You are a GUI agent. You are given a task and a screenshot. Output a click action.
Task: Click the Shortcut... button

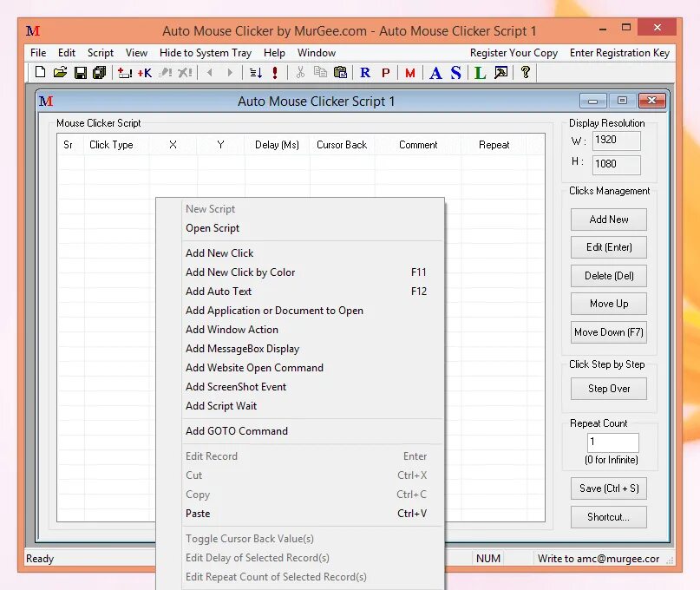pyautogui.click(x=608, y=517)
